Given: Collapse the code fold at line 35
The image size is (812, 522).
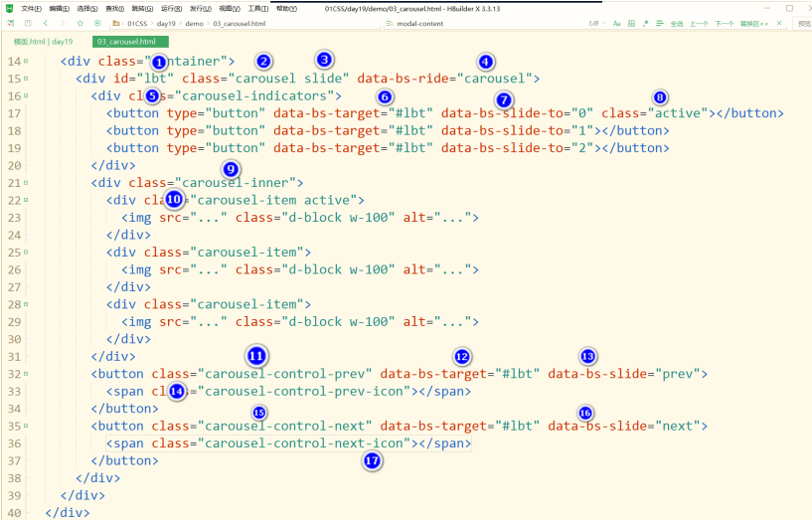Looking at the screenshot, I should [26, 427].
